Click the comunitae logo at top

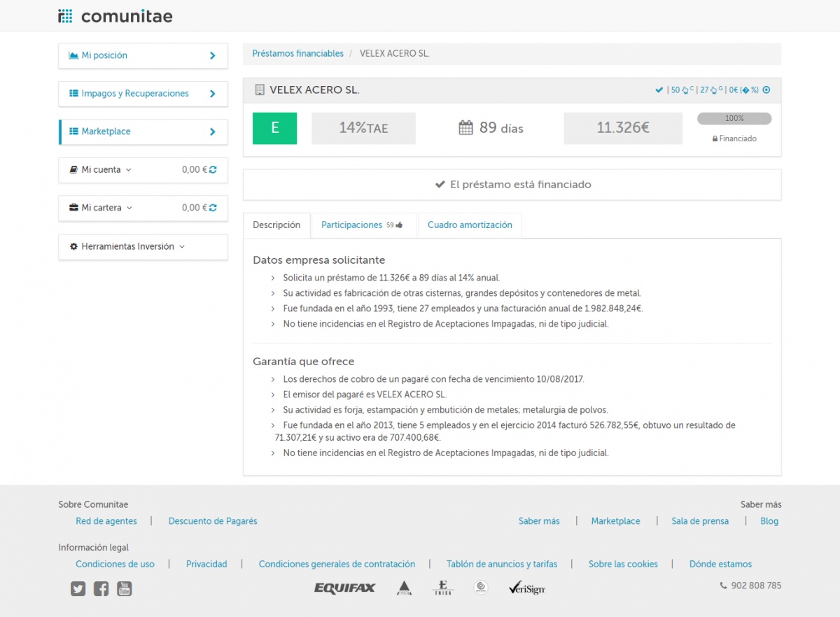point(115,16)
